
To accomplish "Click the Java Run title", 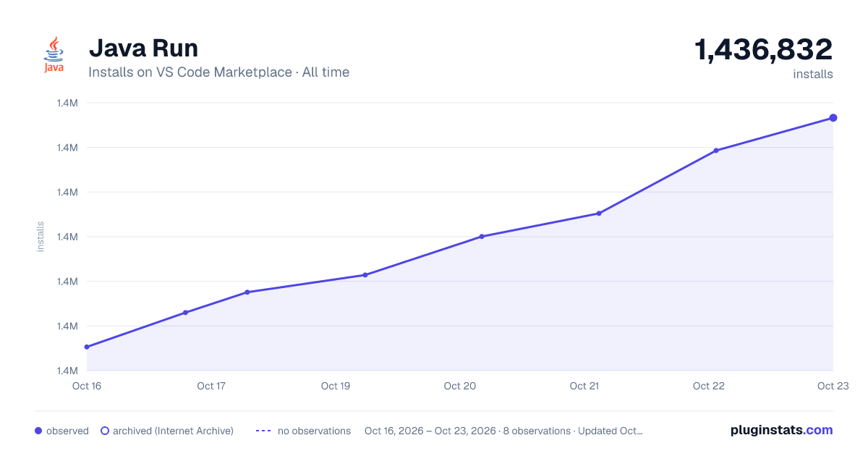I will pyautogui.click(x=143, y=48).
